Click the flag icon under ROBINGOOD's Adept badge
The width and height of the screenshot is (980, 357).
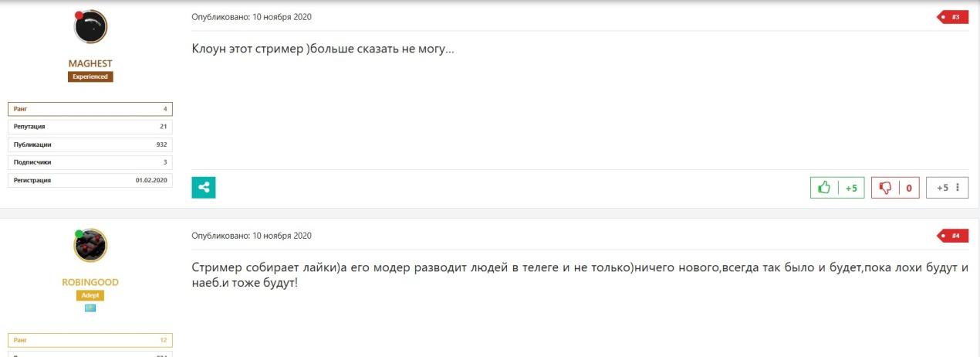coord(90,308)
